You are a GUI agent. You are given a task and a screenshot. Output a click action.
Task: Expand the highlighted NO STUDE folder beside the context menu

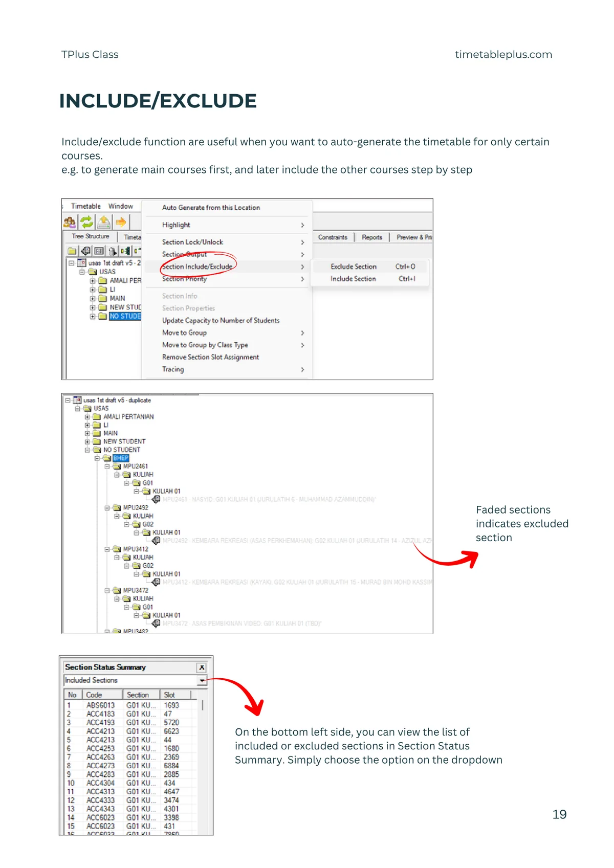pos(93,316)
